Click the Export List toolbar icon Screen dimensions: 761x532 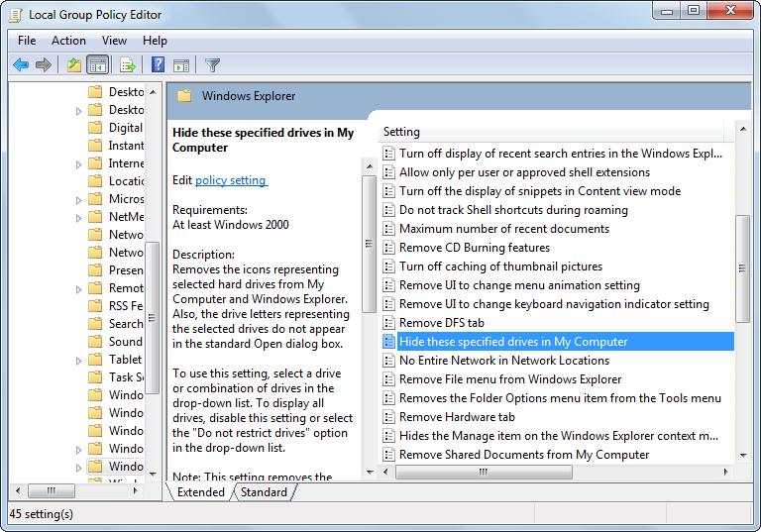point(128,64)
